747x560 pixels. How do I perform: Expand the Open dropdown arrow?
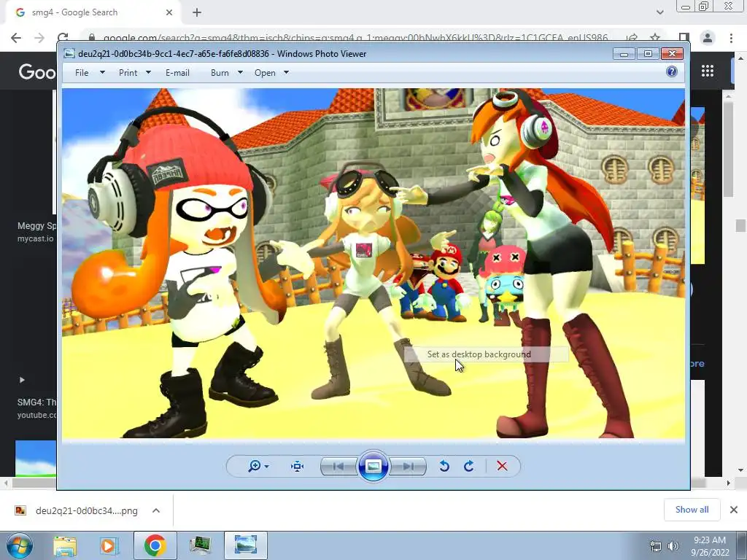pyautogui.click(x=286, y=73)
